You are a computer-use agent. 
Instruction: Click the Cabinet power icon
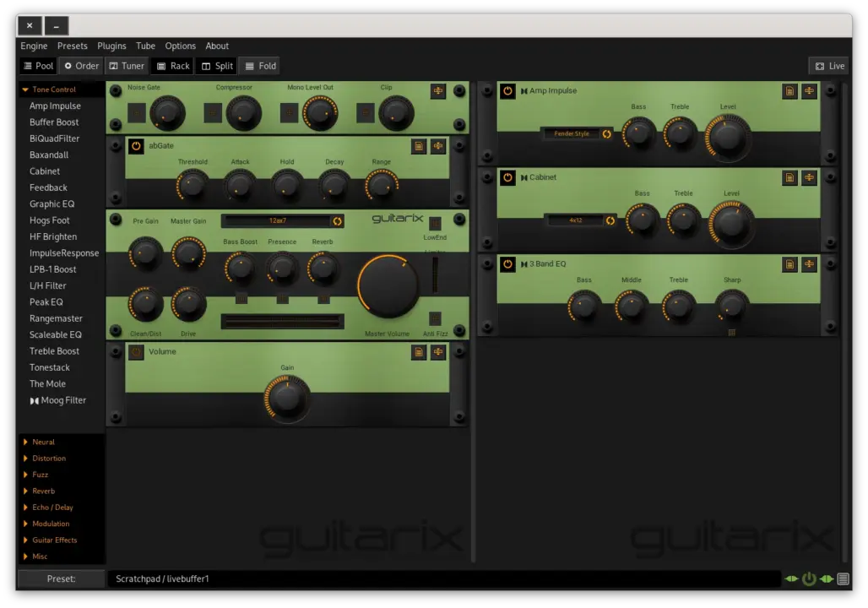click(x=507, y=177)
